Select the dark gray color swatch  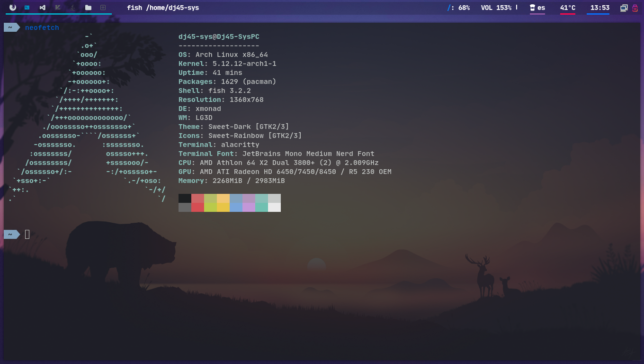185,207
